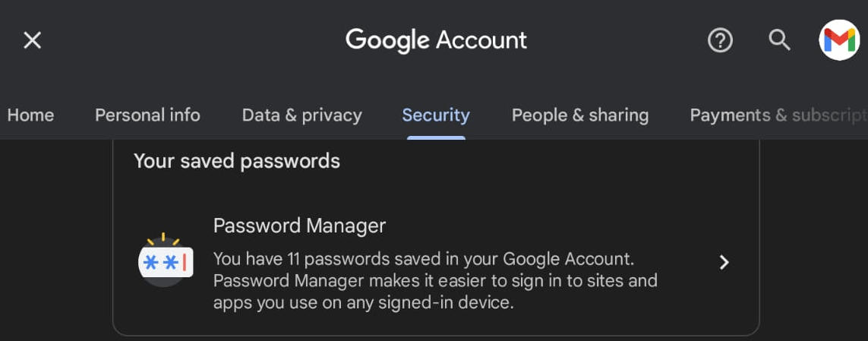Go to the Data & privacy tab
Screen dimensions: 868x341
coord(301,115)
